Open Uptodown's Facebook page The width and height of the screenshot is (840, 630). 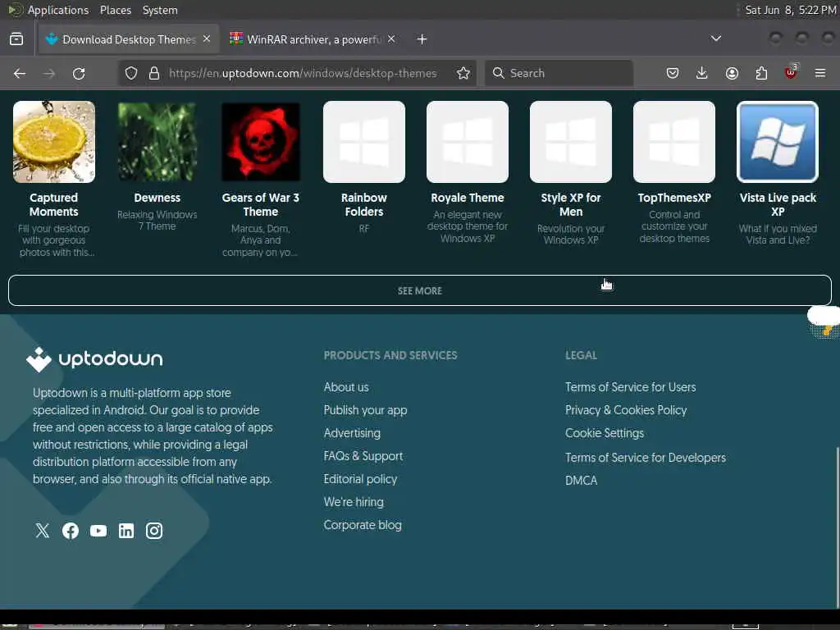tap(71, 531)
